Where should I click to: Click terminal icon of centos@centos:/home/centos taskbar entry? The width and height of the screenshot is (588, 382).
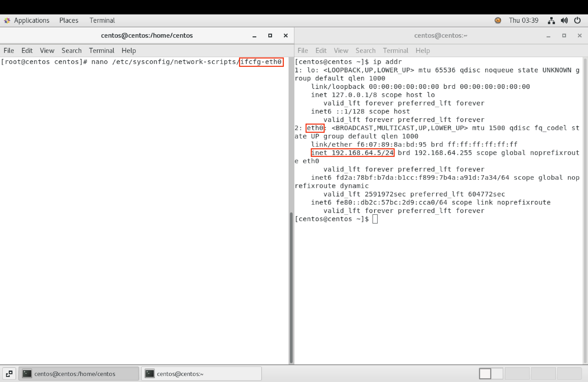pyautogui.click(x=27, y=374)
